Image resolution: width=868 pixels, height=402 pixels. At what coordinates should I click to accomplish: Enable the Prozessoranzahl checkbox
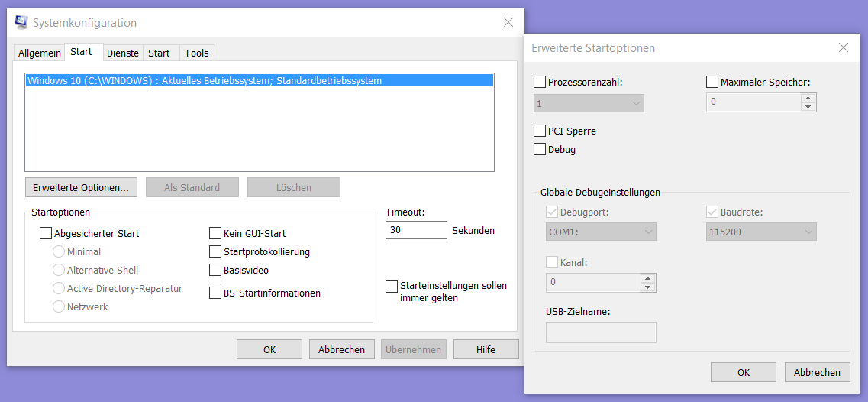click(540, 82)
